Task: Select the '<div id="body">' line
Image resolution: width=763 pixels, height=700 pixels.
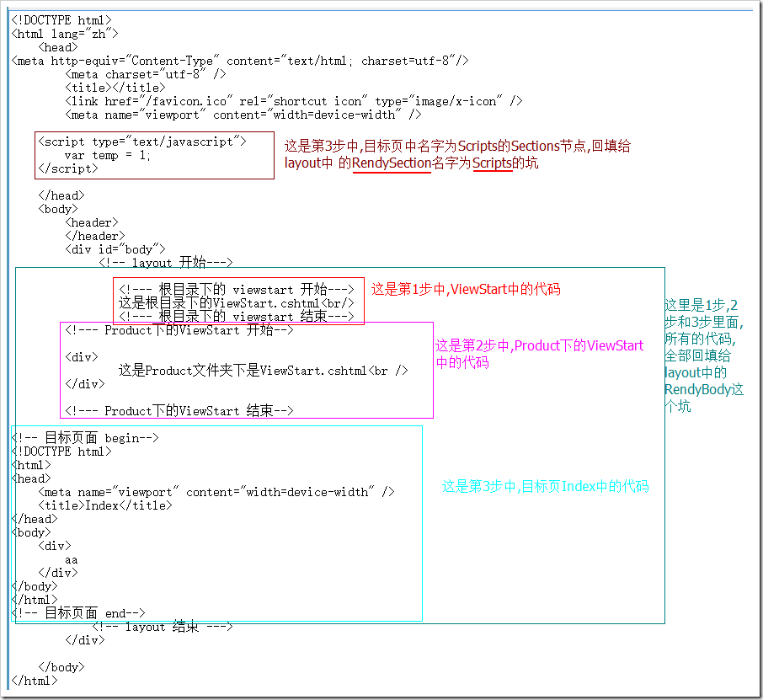Action: [x=115, y=249]
